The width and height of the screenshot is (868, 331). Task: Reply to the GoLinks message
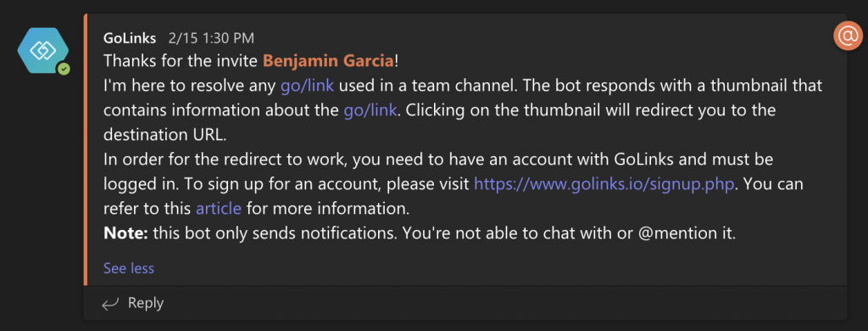coord(133,303)
